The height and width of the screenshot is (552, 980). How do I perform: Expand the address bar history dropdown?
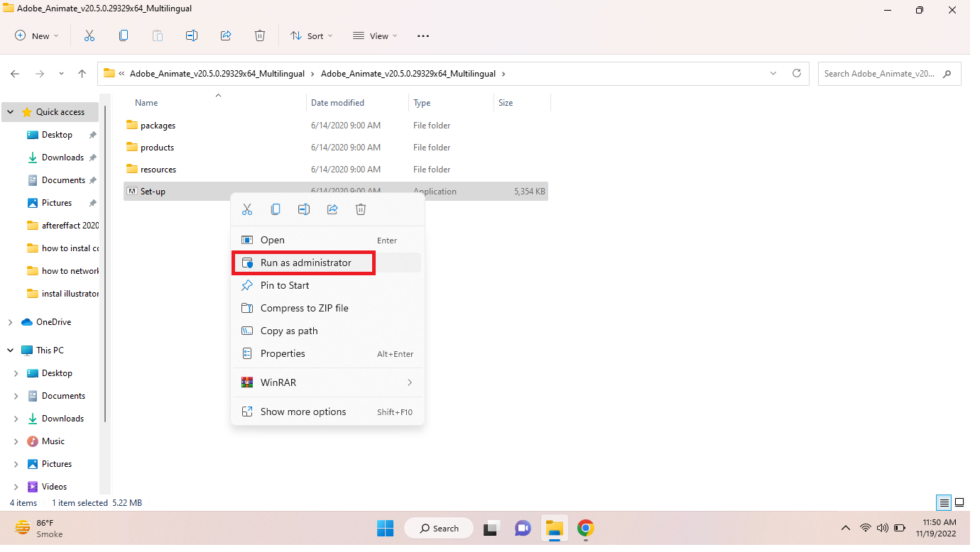[x=773, y=73]
